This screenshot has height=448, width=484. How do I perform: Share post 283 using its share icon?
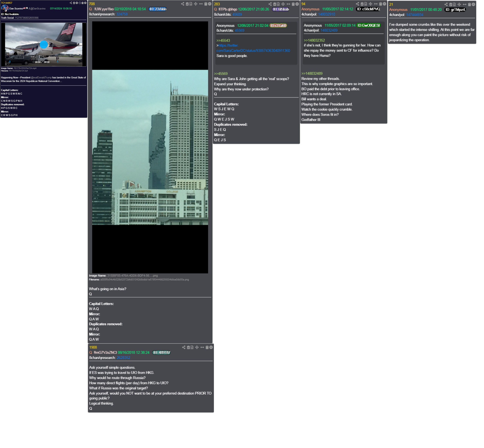click(270, 4)
